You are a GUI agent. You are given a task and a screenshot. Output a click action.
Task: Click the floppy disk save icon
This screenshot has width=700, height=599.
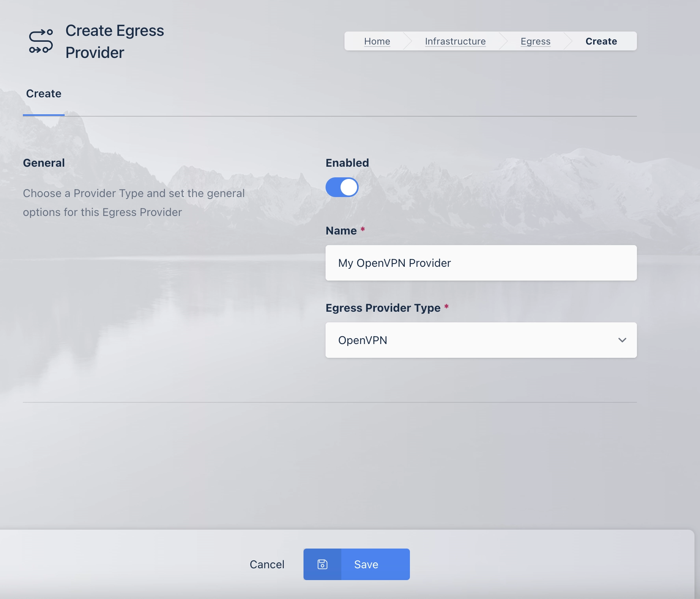(x=322, y=564)
